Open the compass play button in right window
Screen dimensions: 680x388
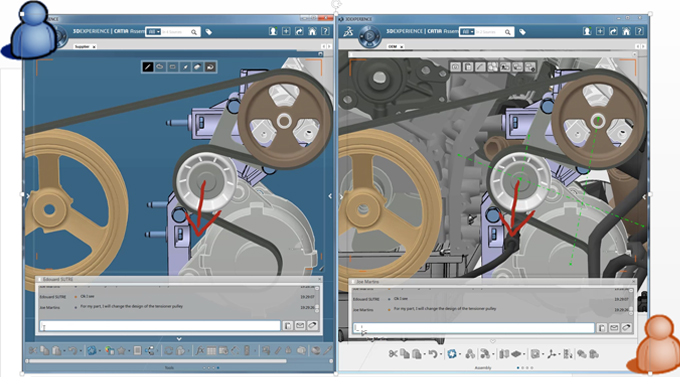coord(369,36)
